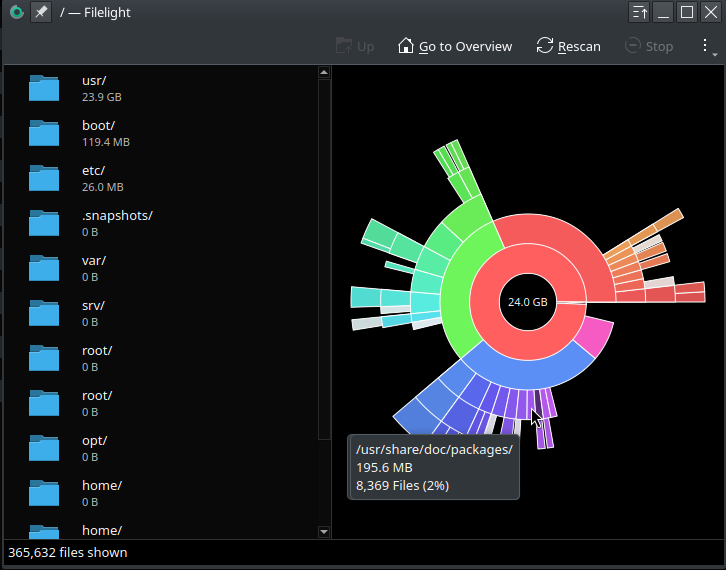The image size is (726, 570).
Task: Click the 24.0 GB center circle
Action: click(527, 302)
